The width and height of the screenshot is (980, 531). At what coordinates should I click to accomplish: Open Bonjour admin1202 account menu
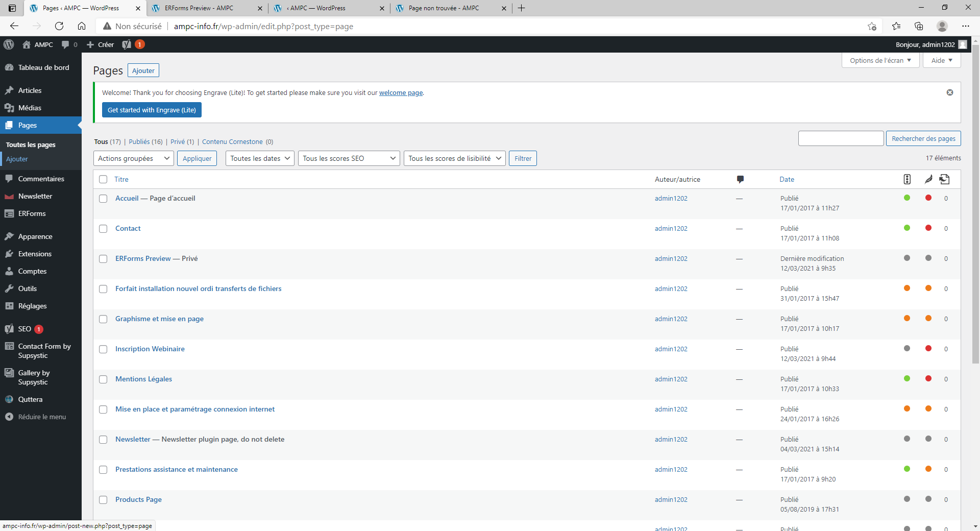[x=931, y=44]
